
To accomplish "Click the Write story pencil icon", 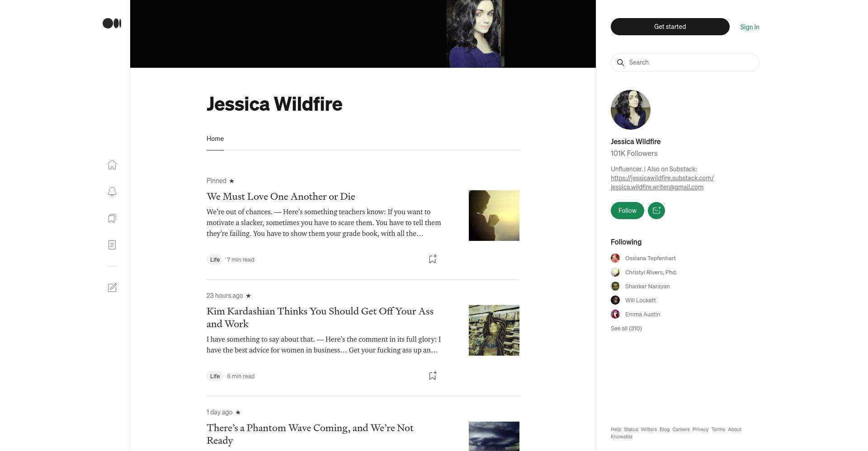I will pos(112,288).
